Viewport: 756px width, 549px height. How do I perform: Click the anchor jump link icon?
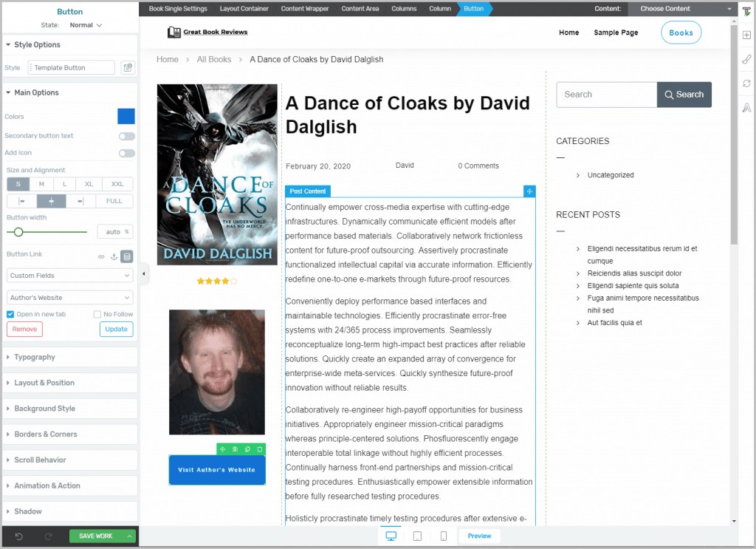[x=114, y=256]
